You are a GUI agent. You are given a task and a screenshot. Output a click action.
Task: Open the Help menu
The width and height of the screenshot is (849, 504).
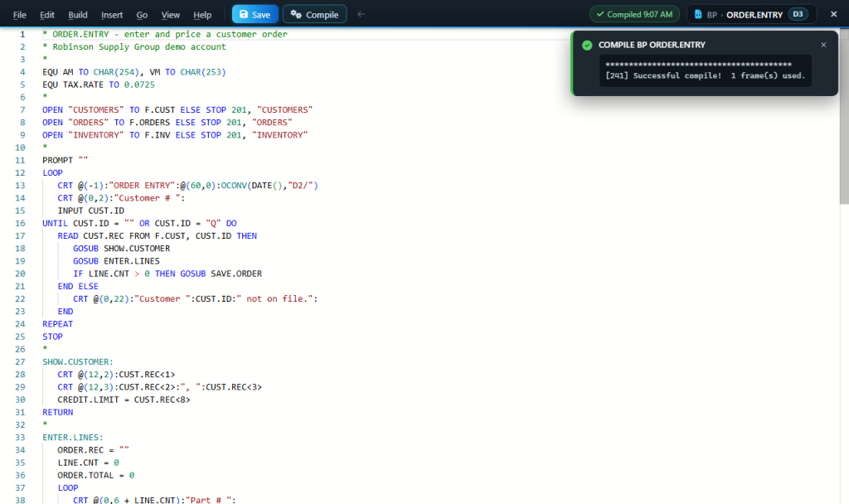[202, 15]
